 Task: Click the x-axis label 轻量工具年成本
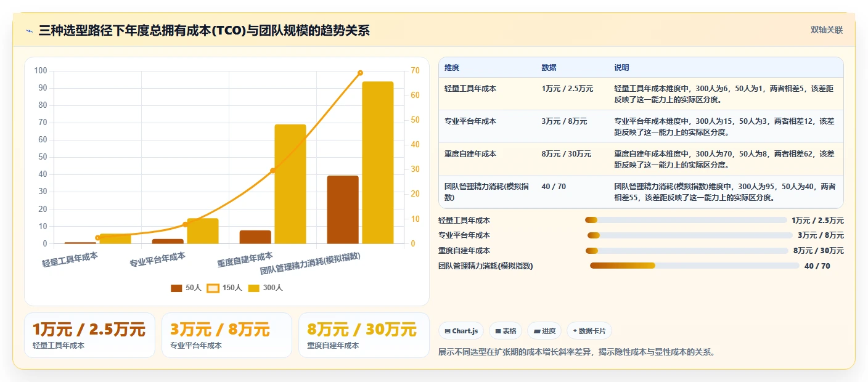click(x=70, y=259)
